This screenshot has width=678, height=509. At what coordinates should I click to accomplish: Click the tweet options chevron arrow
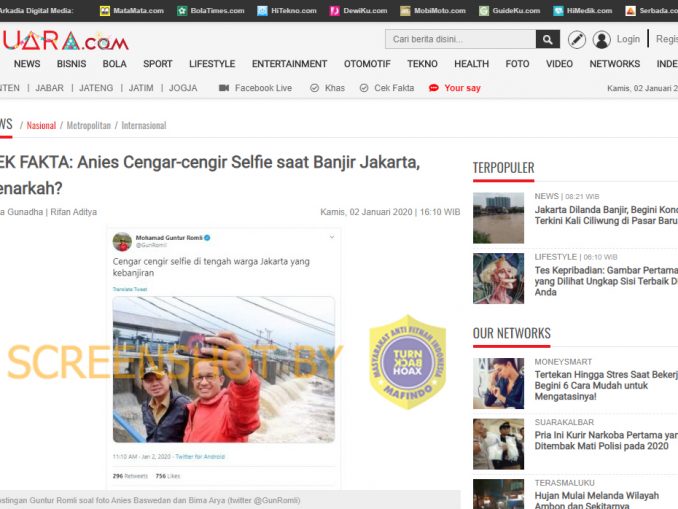point(332,237)
